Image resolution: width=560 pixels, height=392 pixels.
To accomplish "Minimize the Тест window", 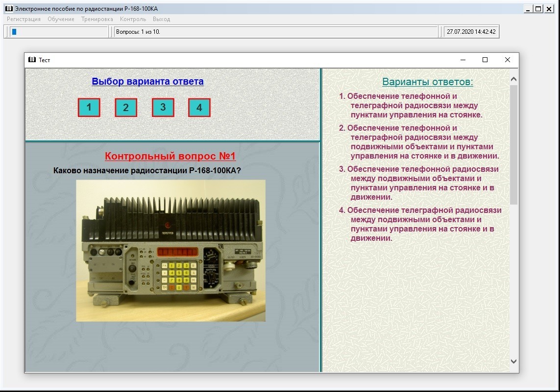I will [463, 60].
